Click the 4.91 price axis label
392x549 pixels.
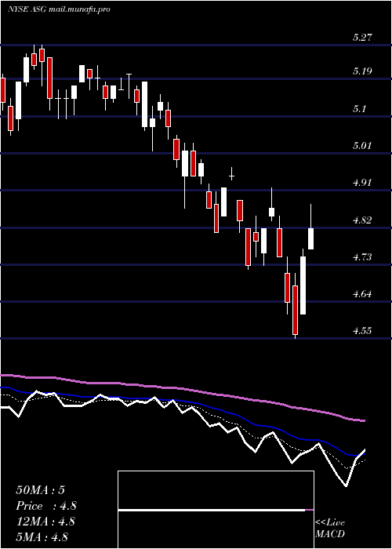coord(362,183)
